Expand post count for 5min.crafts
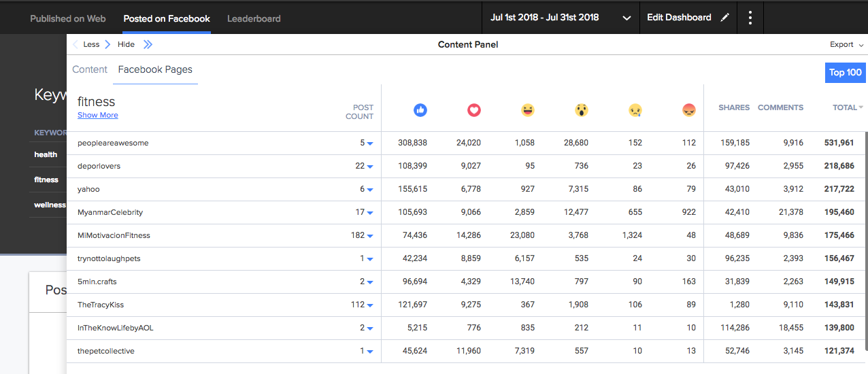Screen dimensions: 868x374 pos(370,282)
